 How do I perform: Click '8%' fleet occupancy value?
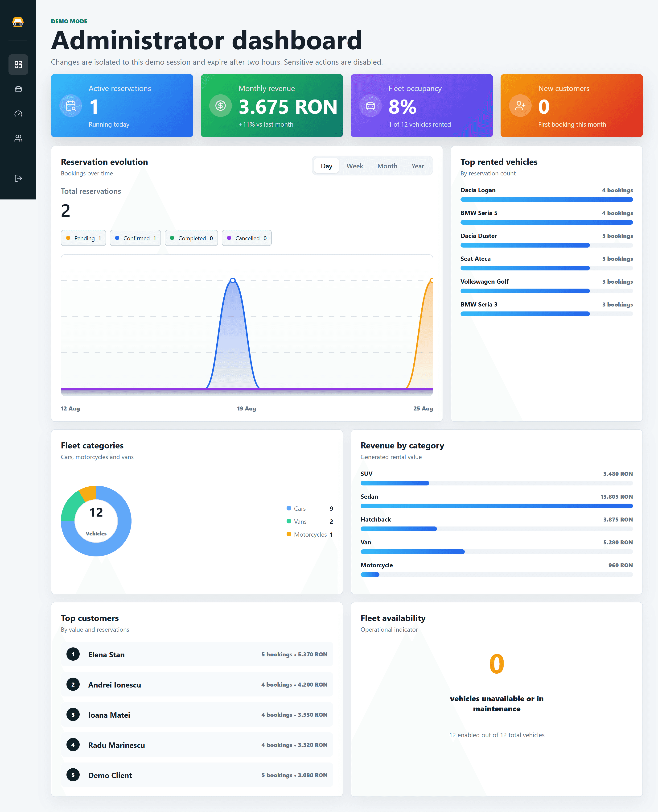(x=402, y=107)
